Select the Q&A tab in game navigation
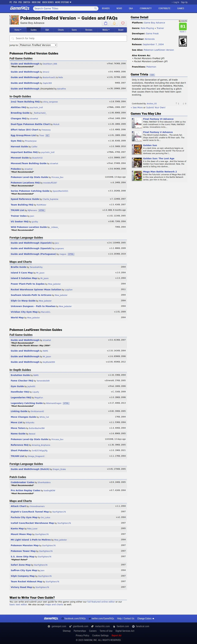 pyautogui.click(x=47, y=30)
